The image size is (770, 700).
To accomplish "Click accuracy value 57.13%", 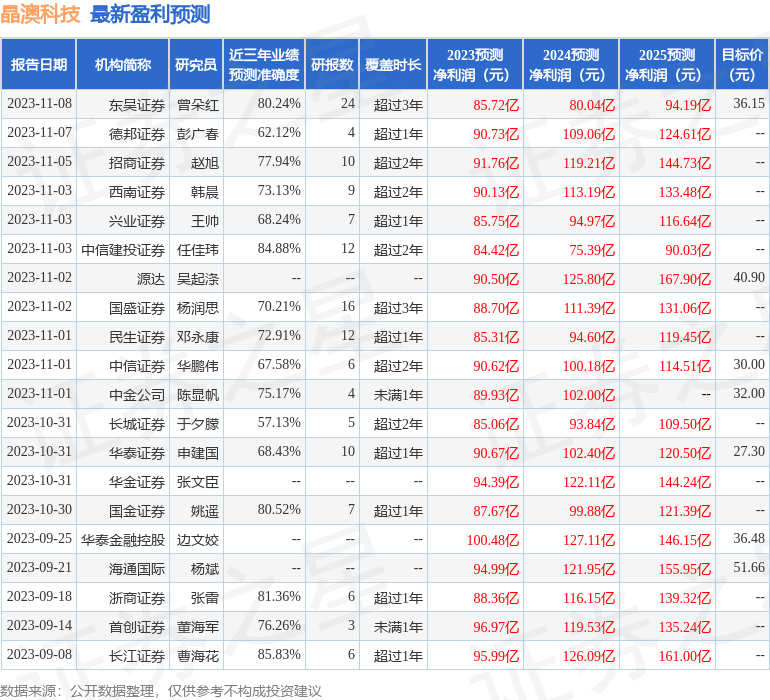I will coord(279,422).
